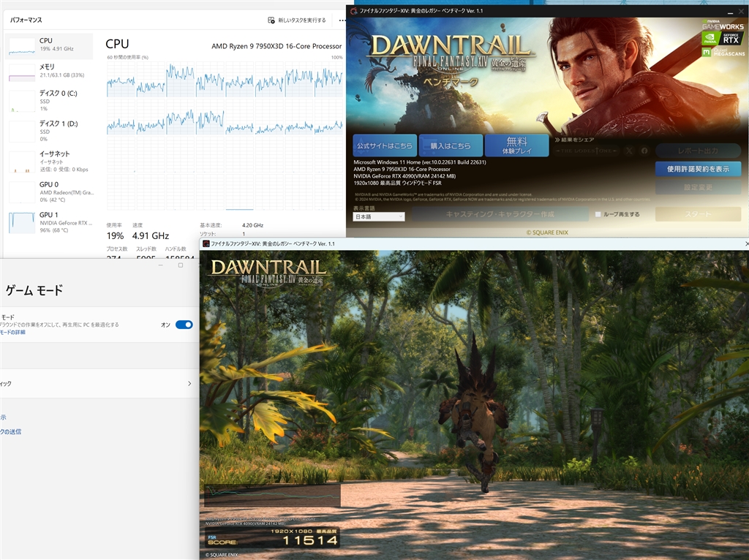Click the 使用許諾契約を表示 button
This screenshot has height=560, width=749.
[698, 169]
